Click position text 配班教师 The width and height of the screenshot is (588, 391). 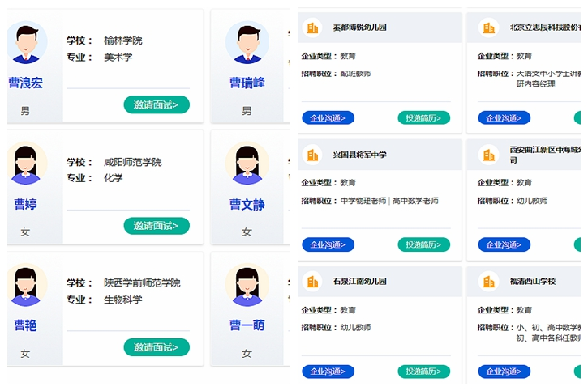[x=356, y=73]
